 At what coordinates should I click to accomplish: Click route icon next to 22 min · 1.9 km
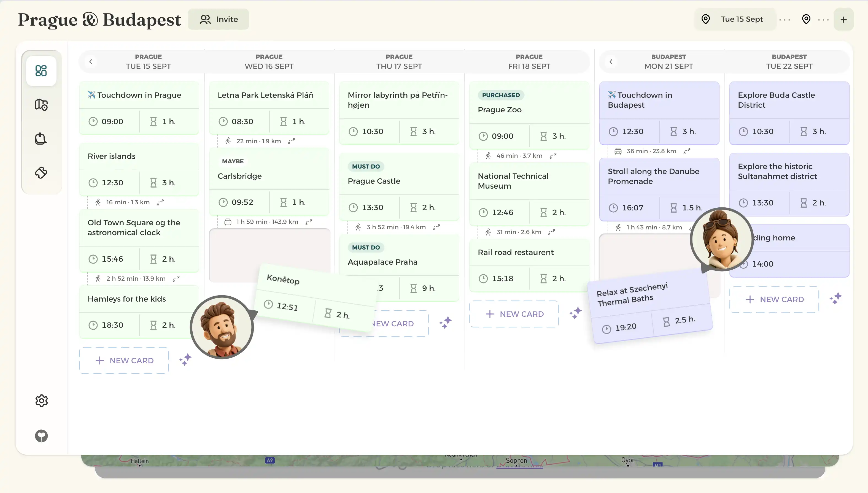click(x=292, y=141)
